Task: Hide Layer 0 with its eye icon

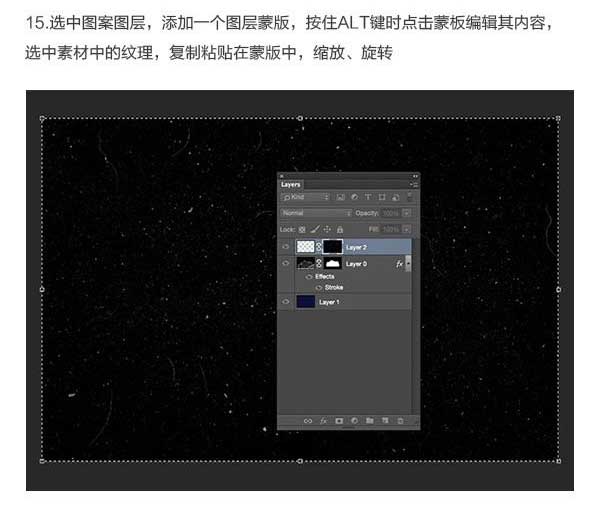Action: (x=286, y=263)
